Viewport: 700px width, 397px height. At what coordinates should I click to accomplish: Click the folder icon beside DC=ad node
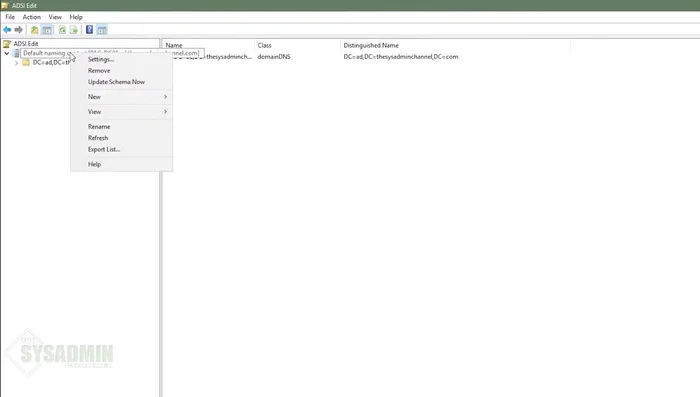(26, 63)
